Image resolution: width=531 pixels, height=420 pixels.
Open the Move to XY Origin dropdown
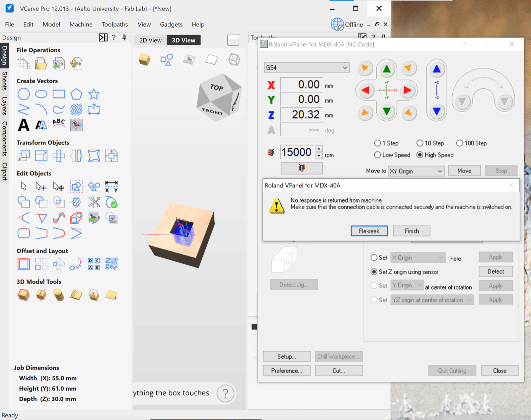[x=416, y=171]
